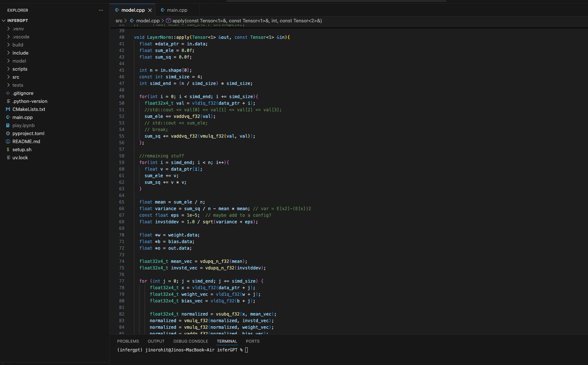Click 'LayerNorm::apply' in line 40

pyautogui.click(x=168, y=37)
